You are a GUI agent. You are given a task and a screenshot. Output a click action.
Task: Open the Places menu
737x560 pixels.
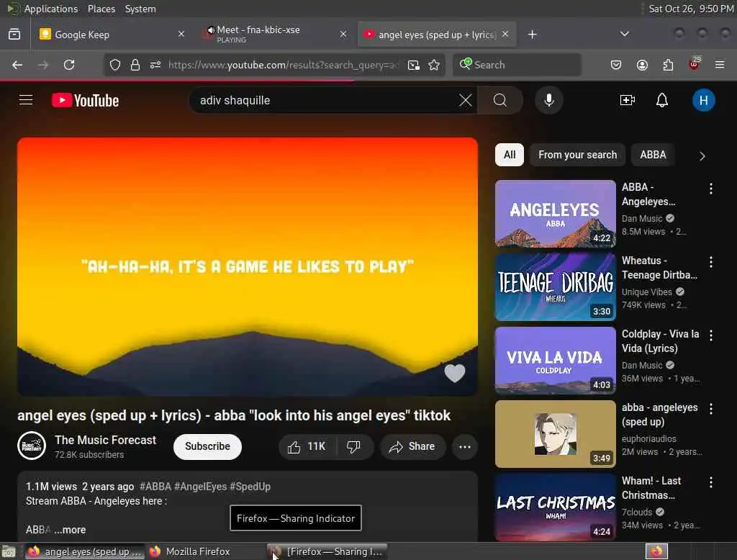point(101,9)
